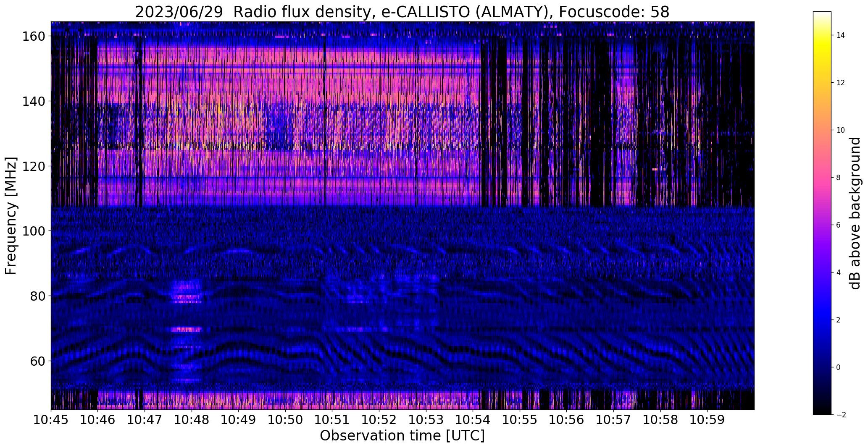The width and height of the screenshot is (868, 448).
Task: Click the 10:57 time tick label
Action: [613, 420]
